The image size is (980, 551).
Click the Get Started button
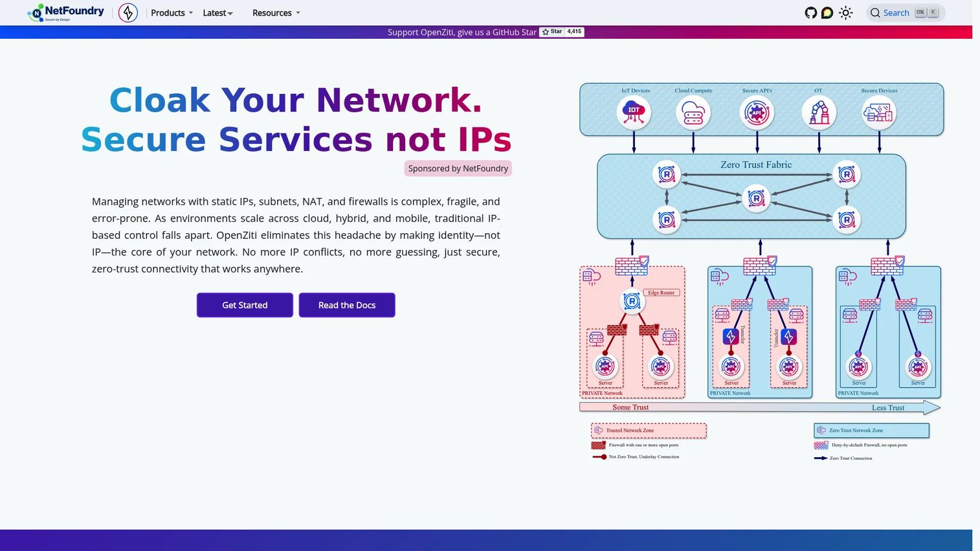click(245, 305)
